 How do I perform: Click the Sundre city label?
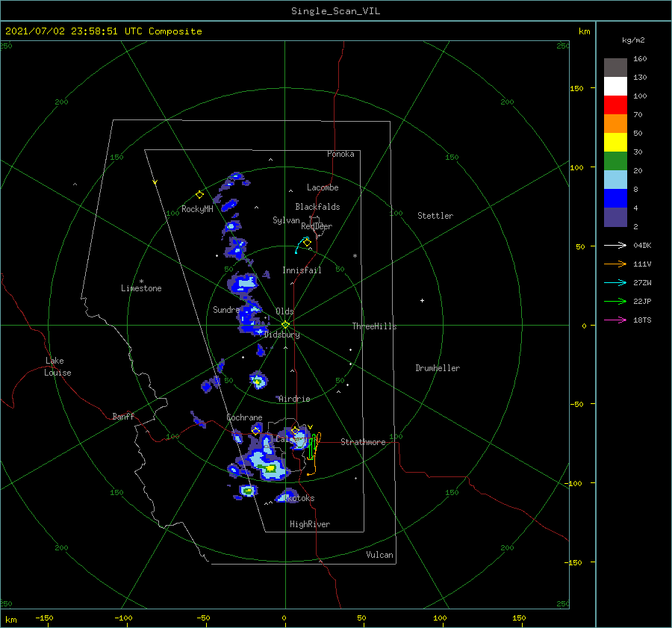pyautogui.click(x=226, y=309)
